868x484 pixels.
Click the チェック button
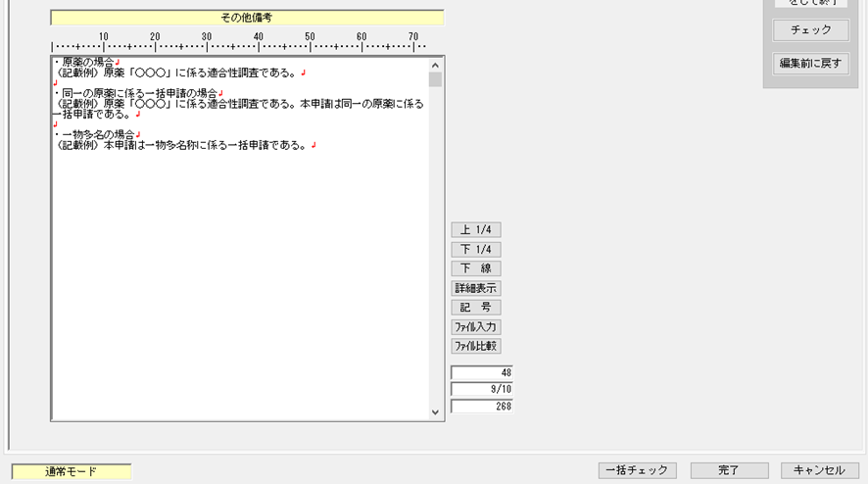click(810, 30)
